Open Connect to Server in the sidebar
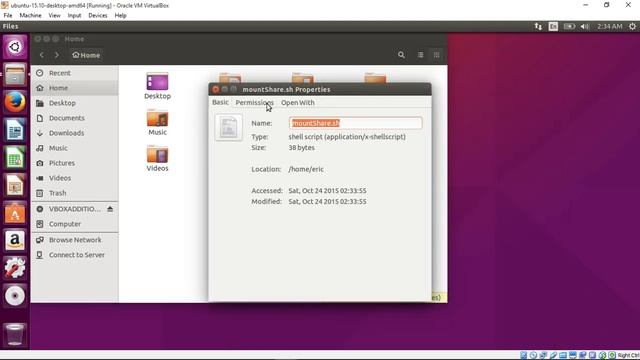Screen dimensions: 640x360 pyautogui.click(x=75, y=255)
